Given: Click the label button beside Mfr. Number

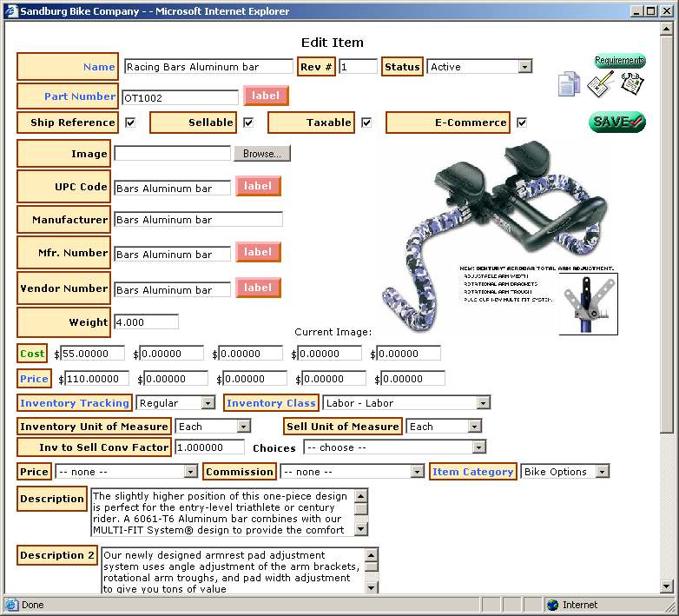Looking at the screenshot, I should click(x=258, y=252).
